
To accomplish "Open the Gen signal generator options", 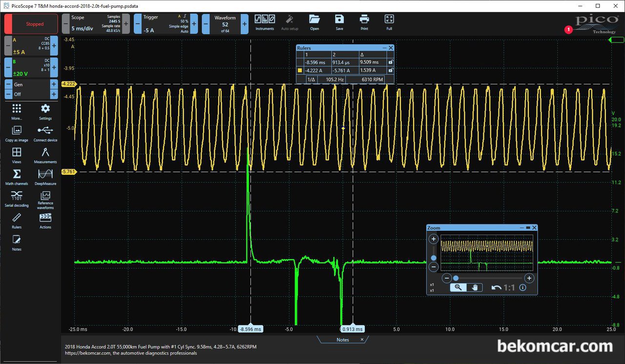I will pos(31,84).
